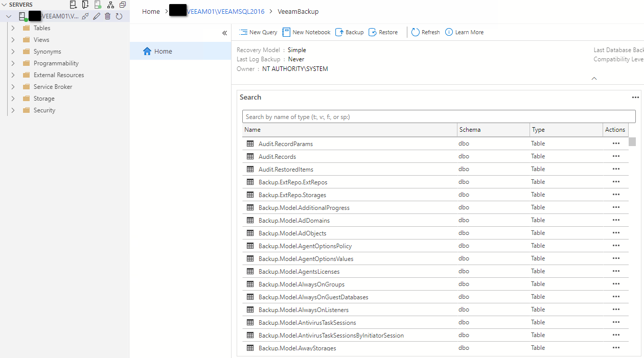
Task: Select Backup.Model.AntivirusTaskSessionsByInitiatorSession table row
Action: [435, 335]
